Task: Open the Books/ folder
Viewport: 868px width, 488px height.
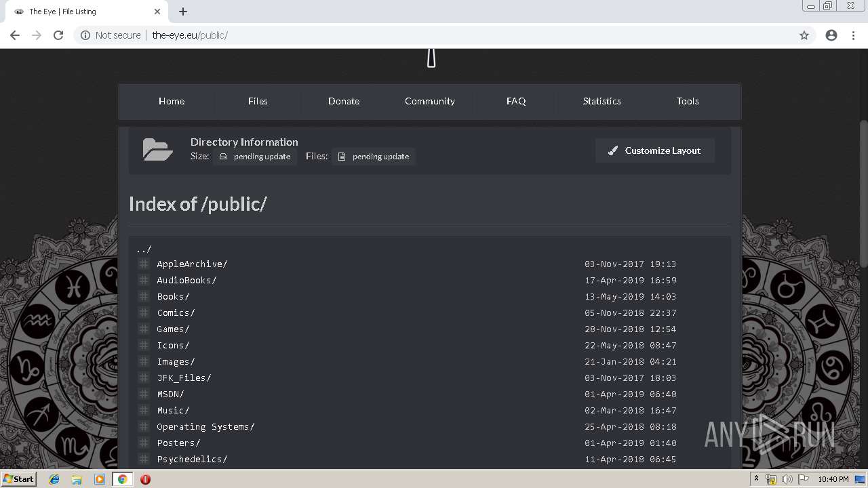Action: [173, 296]
